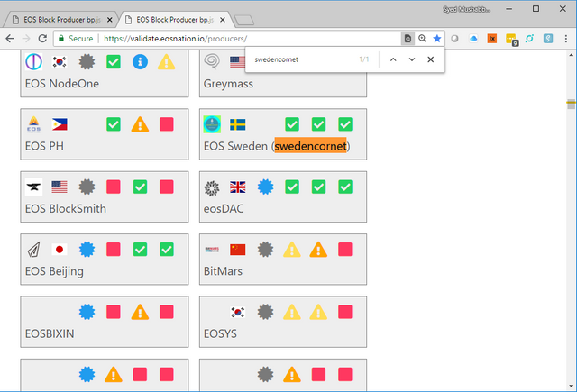The height and width of the screenshot is (392, 577).
Task: Click the anvil logo in EOS BlockSmith card
Action: tap(34, 187)
